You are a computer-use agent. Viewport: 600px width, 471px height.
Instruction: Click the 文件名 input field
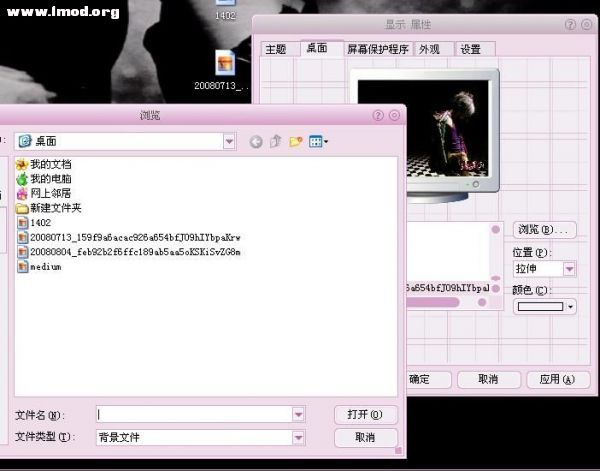194,414
